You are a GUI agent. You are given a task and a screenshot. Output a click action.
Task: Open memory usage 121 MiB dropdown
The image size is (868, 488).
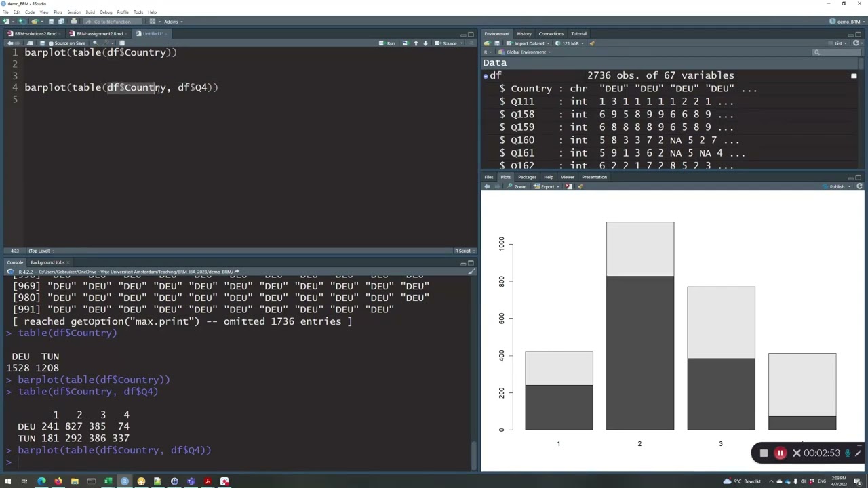(x=569, y=43)
